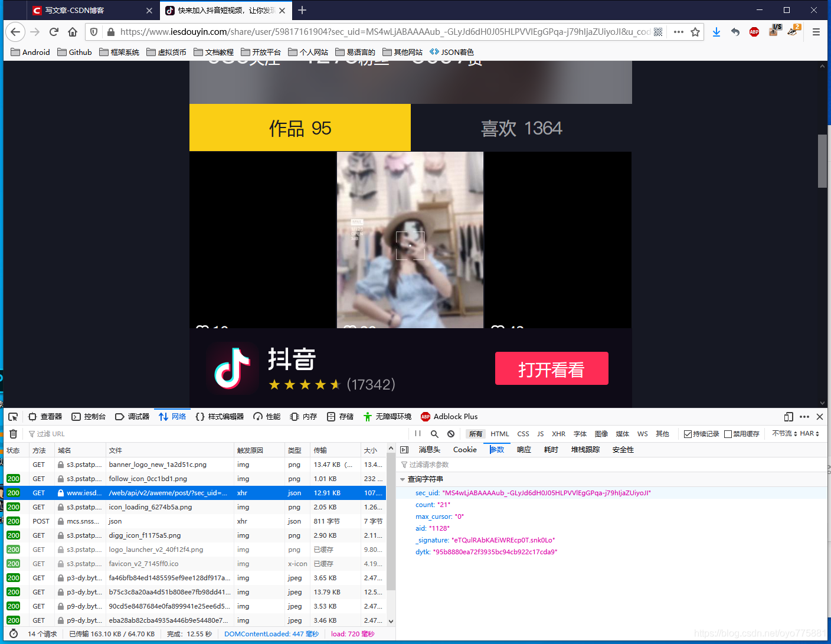Click the Adblock Plus icon in the browser toolbar

[x=754, y=32]
